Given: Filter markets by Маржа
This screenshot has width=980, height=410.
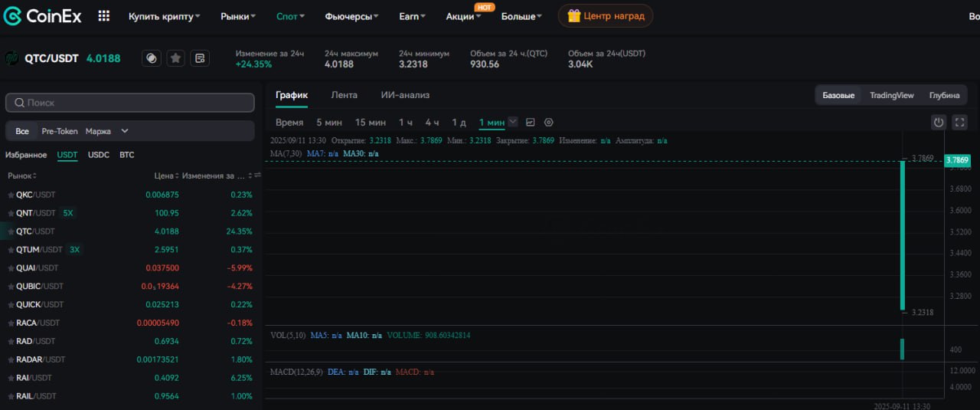Looking at the screenshot, I should pos(98,131).
